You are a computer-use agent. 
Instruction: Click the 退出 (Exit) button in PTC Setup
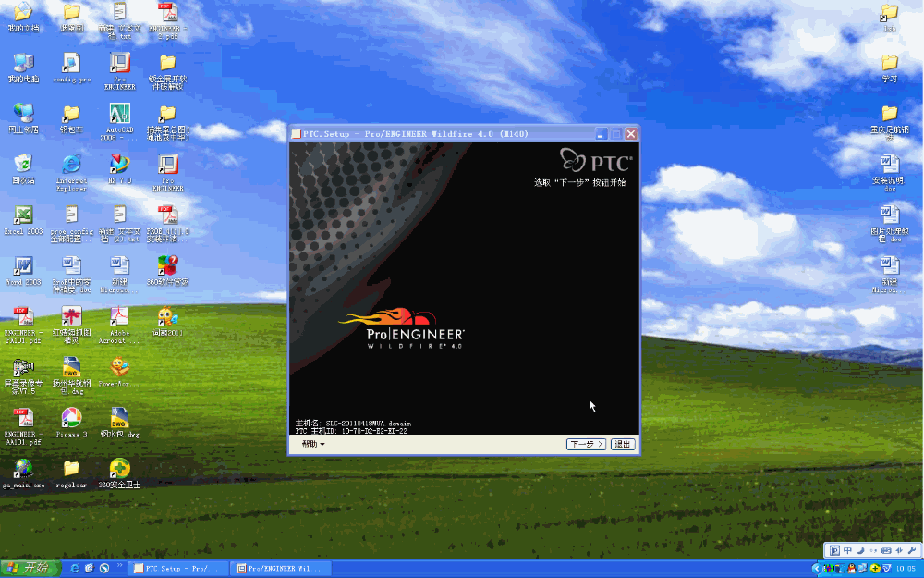click(x=623, y=444)
